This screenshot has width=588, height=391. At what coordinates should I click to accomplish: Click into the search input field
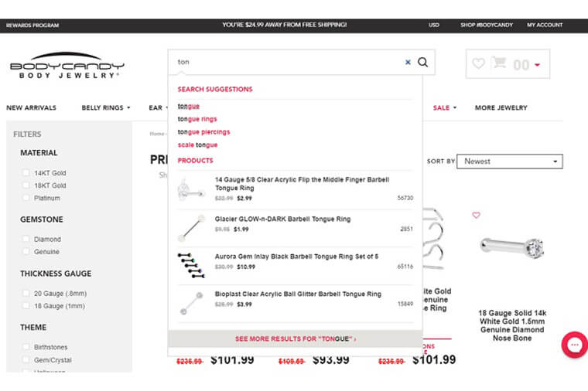click(x=286, y=62)
